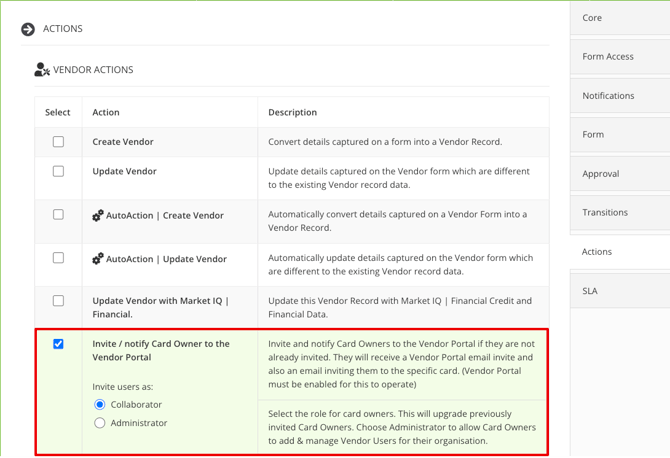
Task: Tick Update Vendor with Market IQ checkbox
Action: point(58,301)
